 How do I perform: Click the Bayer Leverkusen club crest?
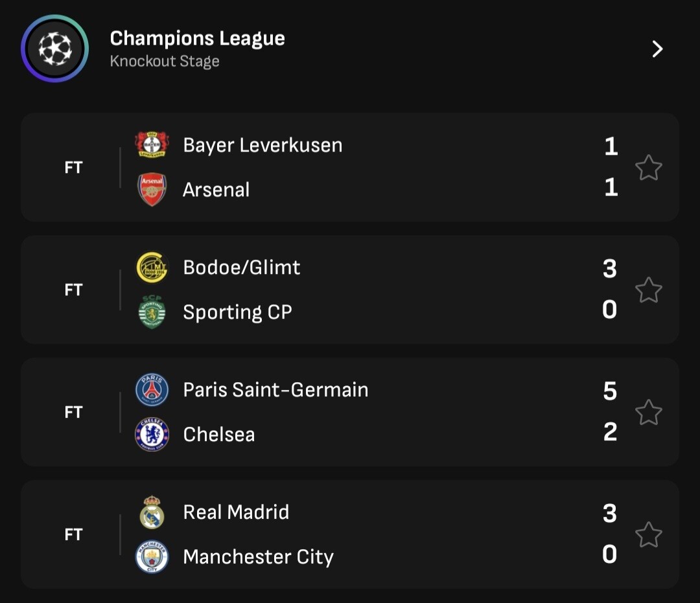(x=152, y=144)
